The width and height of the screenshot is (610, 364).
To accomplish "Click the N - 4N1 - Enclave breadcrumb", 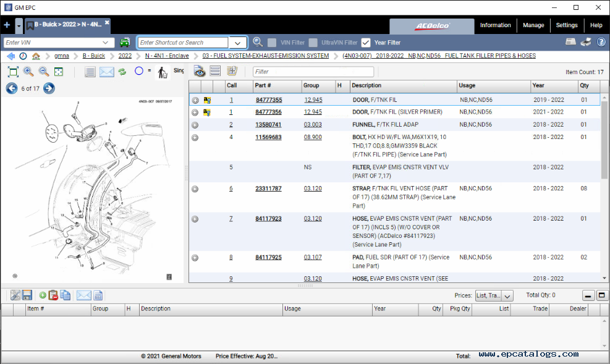I will [x=167, y=56].
